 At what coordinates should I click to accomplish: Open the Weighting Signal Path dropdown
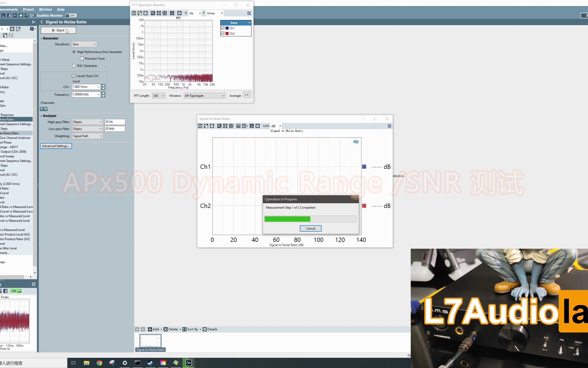click(x=87, y=136)
